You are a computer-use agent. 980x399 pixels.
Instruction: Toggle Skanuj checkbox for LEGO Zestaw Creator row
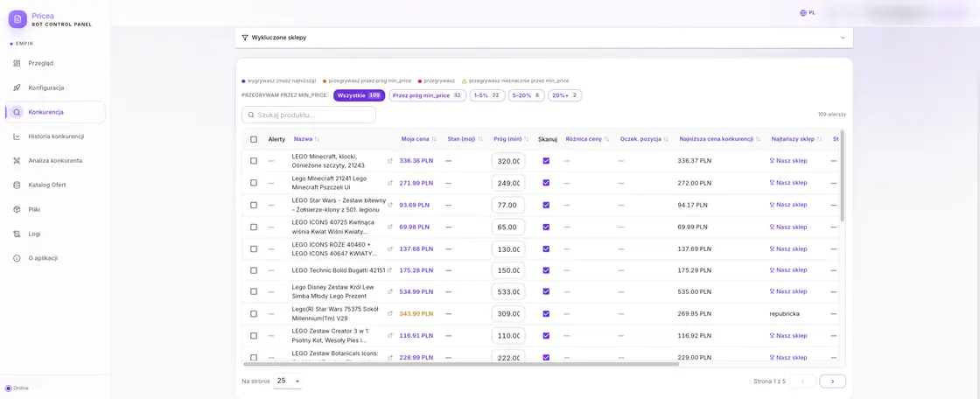click(x=546, y=335)
